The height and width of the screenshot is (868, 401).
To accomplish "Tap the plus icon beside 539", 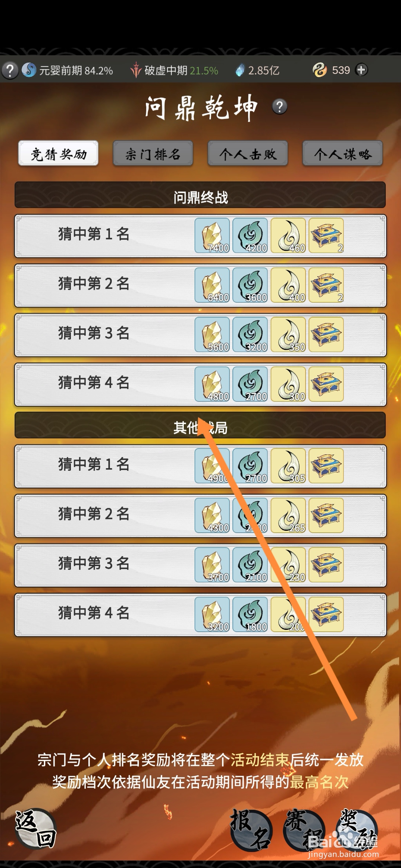I will 361,70.
